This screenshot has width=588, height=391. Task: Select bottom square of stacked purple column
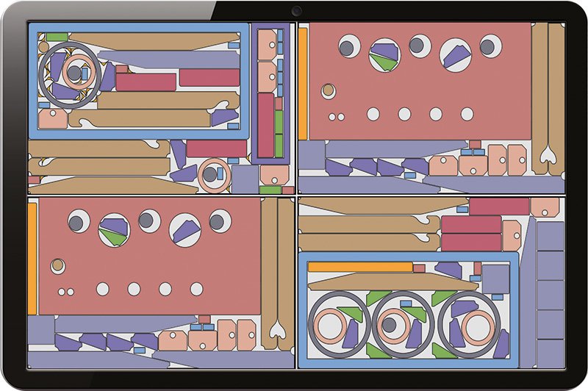coord(549,353)
